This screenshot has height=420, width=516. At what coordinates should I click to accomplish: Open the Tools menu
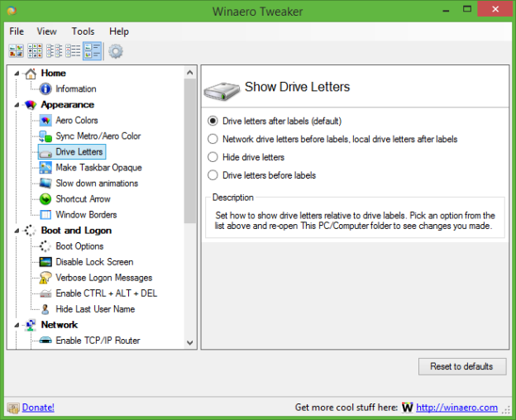[x=83, y=31]
